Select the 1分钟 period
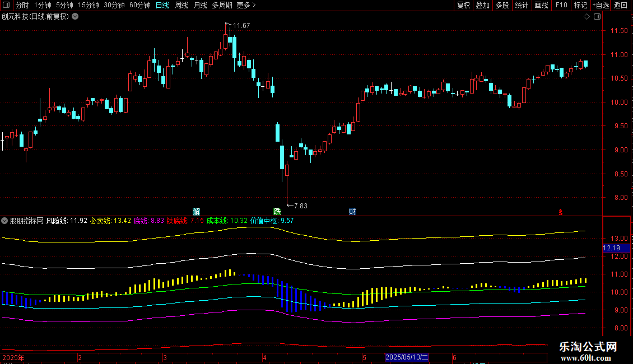633x364 pixels. pyautogui.click(x=43, y=5)
